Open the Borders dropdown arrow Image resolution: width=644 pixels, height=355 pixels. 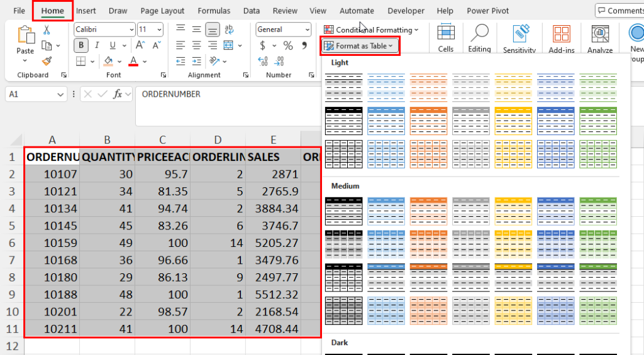(x=92, y=62)
